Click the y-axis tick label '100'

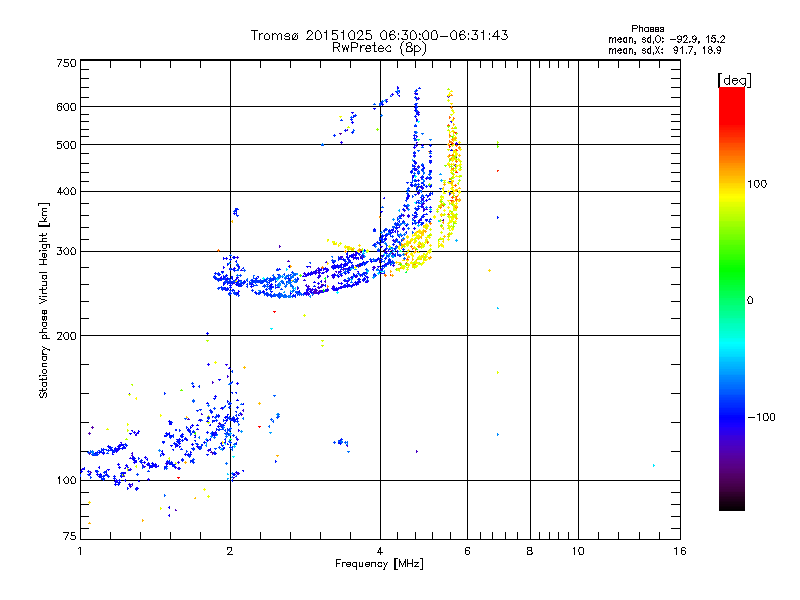click(x=66, y=481)
